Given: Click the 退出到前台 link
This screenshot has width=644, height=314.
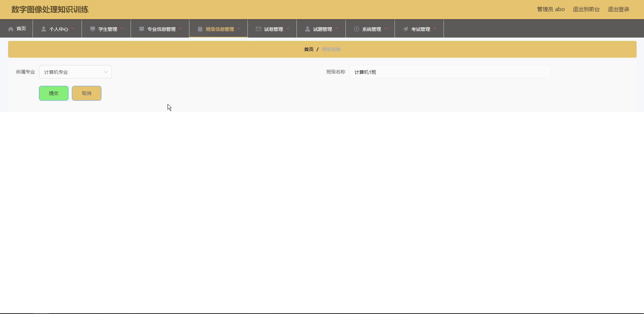Looking at the screenshot, I should pyautogui.click(x=586, y=9).
